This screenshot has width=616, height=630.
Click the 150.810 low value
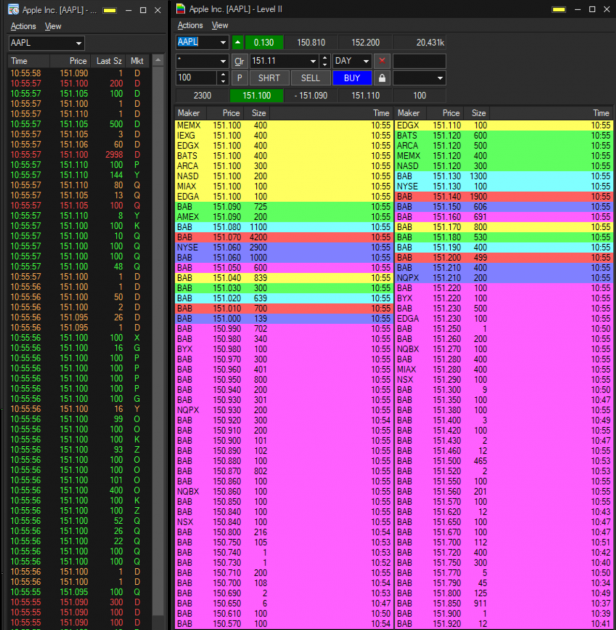tap(311, 42)
